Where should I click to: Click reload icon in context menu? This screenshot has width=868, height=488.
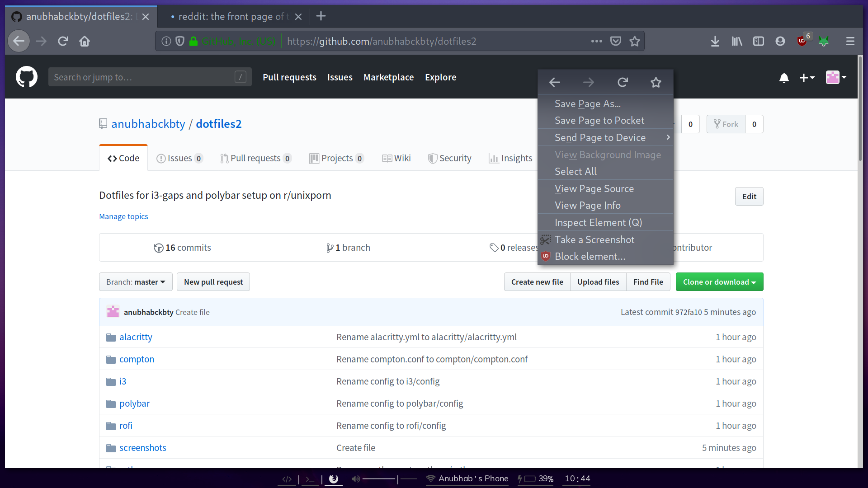623,82
